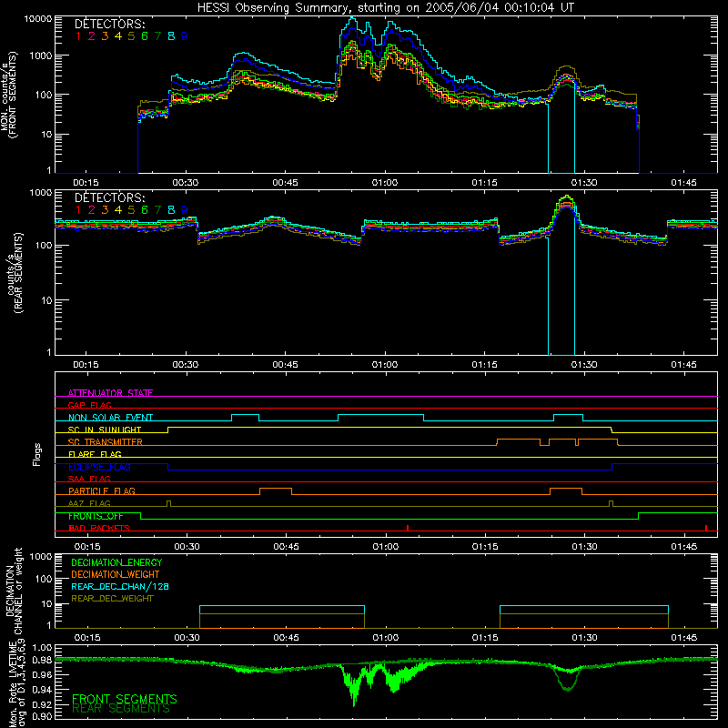Image resolution: width=728 pixels, height=728 pixels.
Task: Click the ATTENUATOR_STATE flag label
Action: coord(110,393)
